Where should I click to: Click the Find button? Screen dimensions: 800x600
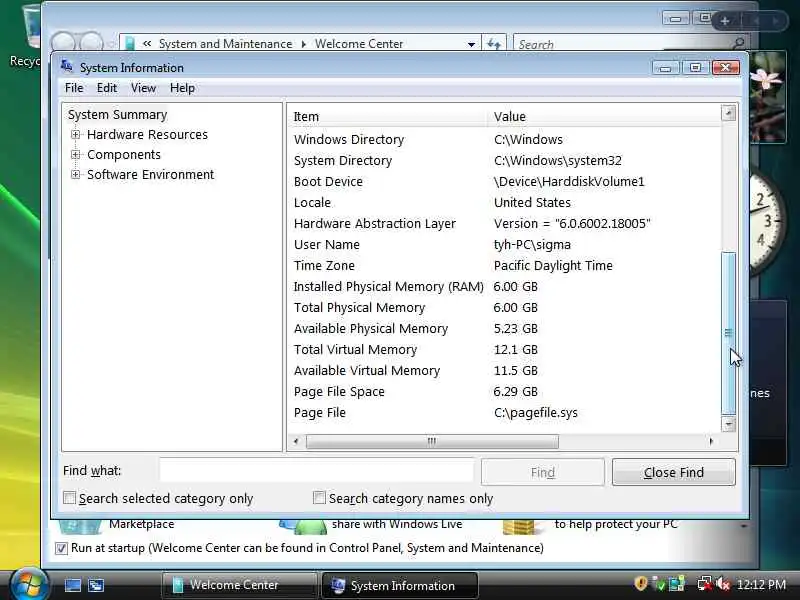[542, 472]
